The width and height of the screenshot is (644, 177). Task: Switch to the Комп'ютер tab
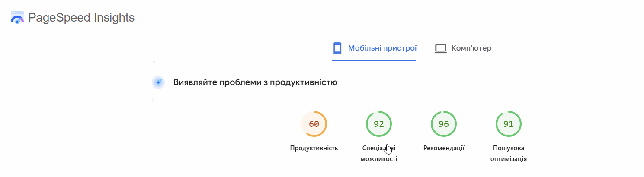click(463, 48)
